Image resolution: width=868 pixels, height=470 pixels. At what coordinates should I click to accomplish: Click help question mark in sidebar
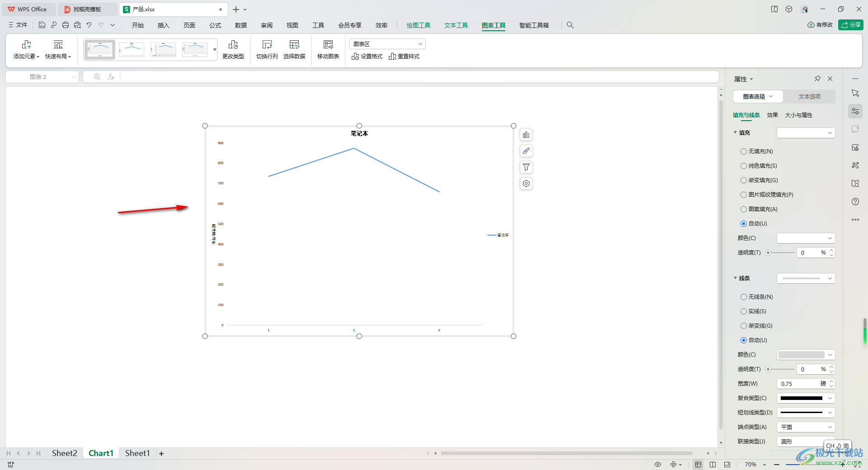click(855, 202)
